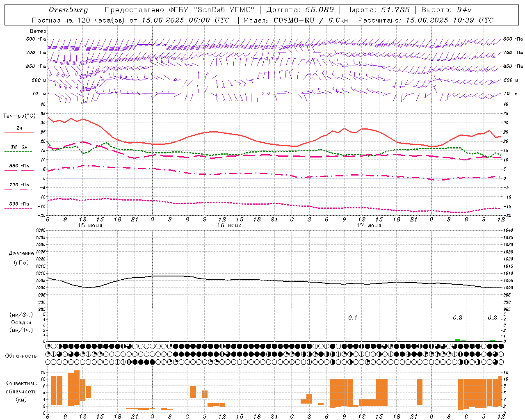This screenshot has height=420, width=525.
Task: Click the green precipitation bar below "0.3"
Action: (x=457, y=340)
